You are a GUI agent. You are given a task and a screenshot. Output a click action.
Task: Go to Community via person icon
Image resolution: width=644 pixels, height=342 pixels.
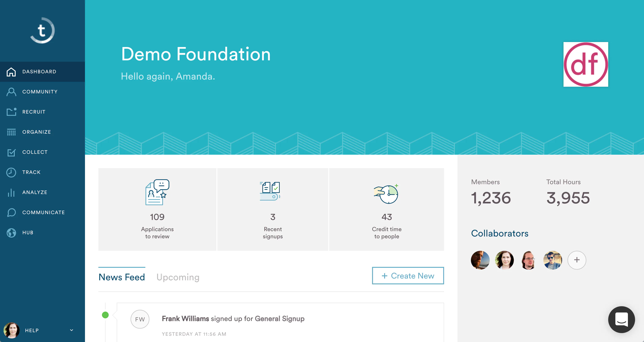pyautogui.click(x=11, y=92)
